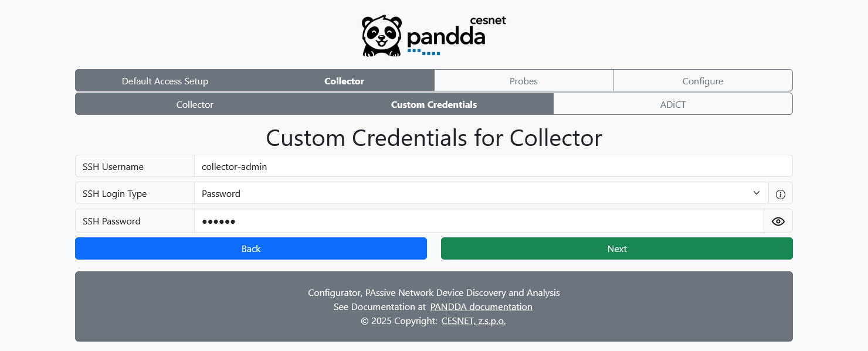This screenshot has height=351, width=868.
Task: Click the Back button
Action: click(251, 248)
